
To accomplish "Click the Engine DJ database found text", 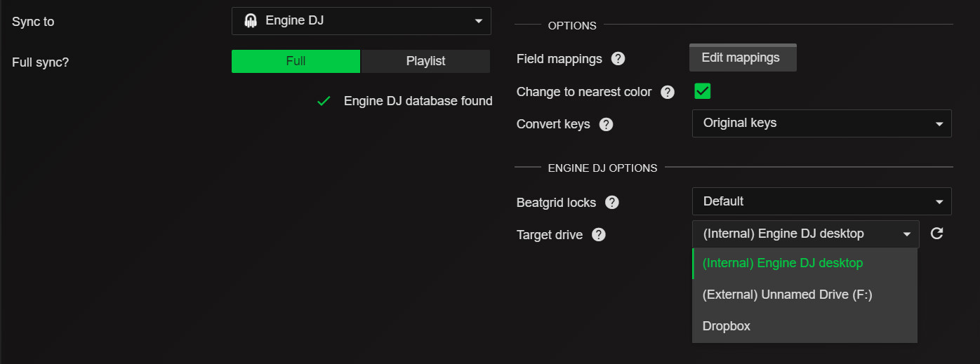I will [x=418, y=101].
